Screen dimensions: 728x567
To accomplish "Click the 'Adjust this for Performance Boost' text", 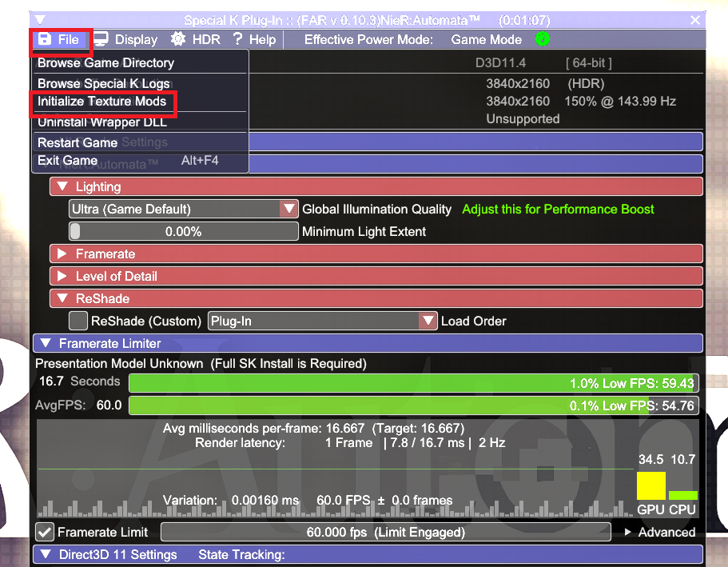I will (x=558, y=210).
